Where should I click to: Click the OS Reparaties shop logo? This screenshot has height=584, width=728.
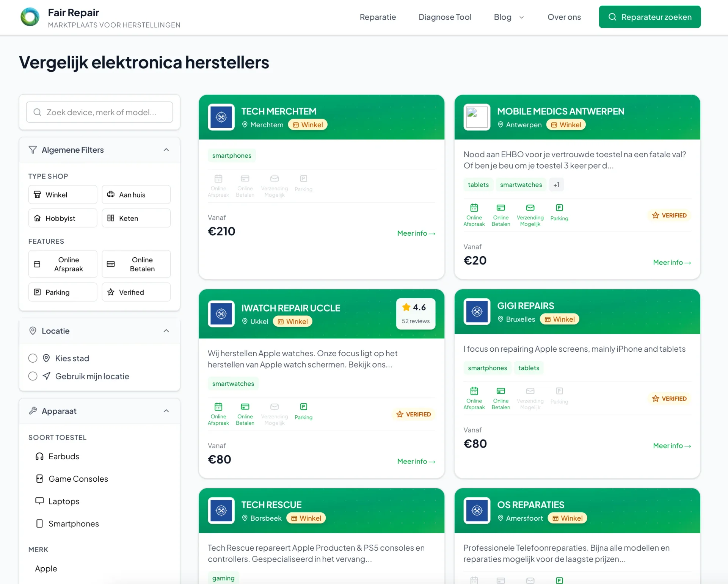(477, 510)
